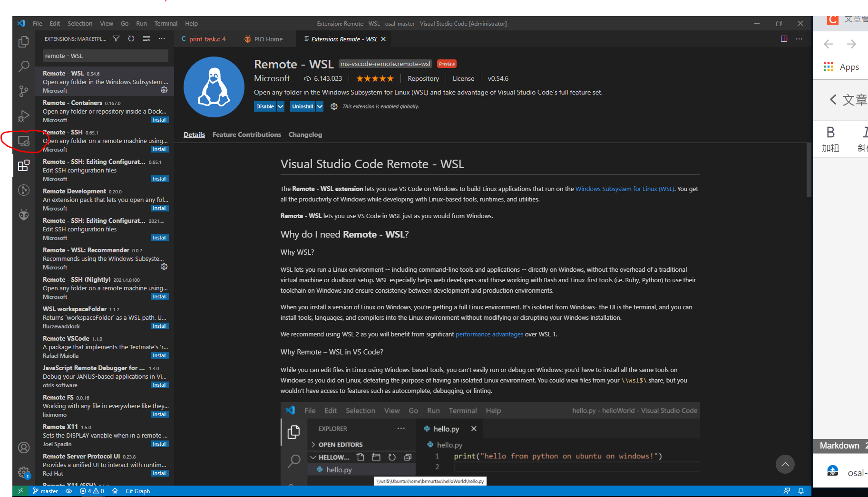
Task: Open the Terminal menu
Action: [x=166, y=23]
